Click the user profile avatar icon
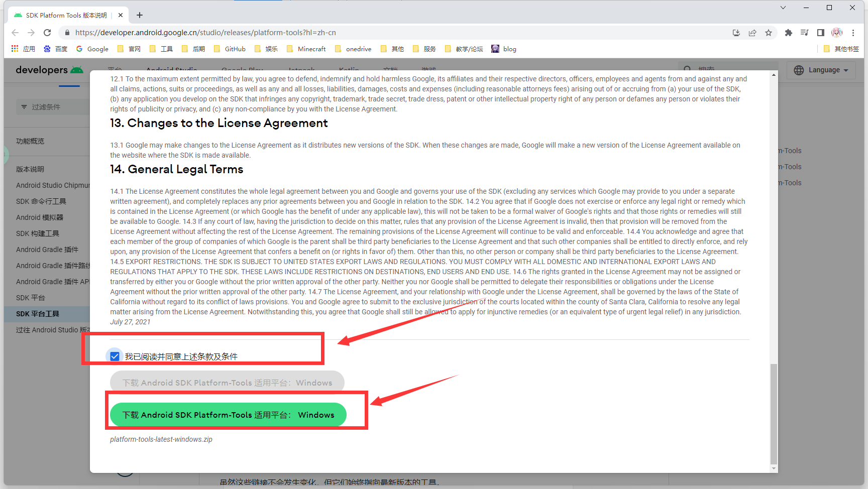Image resolution: width=868 pixels, height=489 pixels. point(837,33)
